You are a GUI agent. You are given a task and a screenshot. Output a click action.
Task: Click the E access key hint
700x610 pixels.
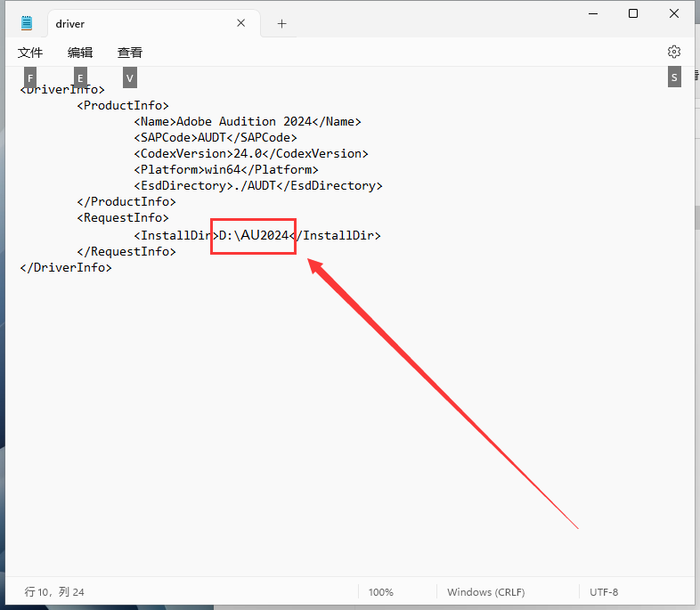80,77
